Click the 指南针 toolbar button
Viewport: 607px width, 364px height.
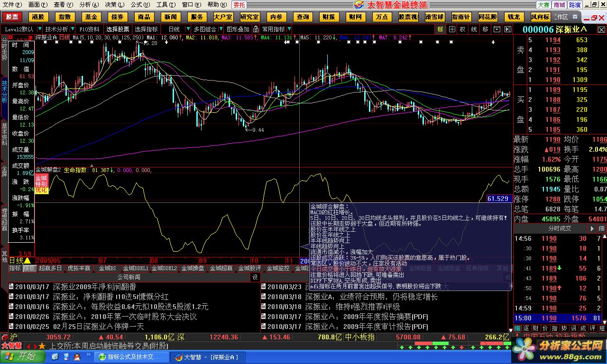point(461,17)
